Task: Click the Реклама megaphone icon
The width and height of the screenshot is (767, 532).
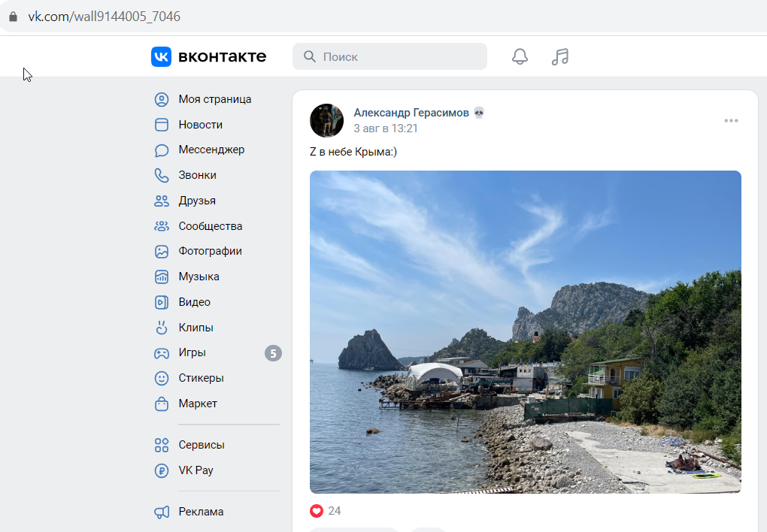Action: (162, 512)
